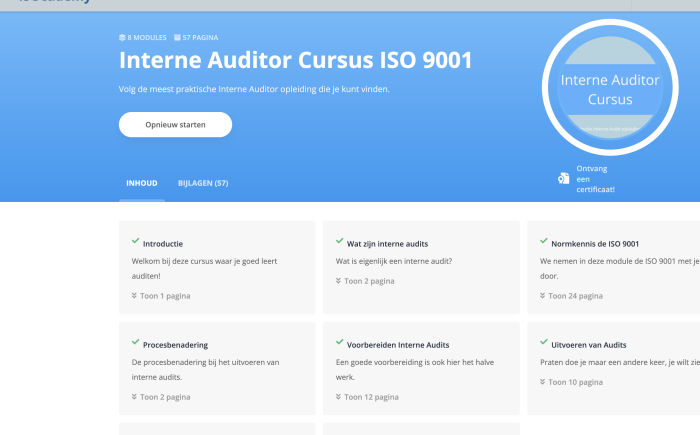Click description 'De procesbenadering bij het uitvoeren van'
The height and width of the screenshot is (435, 700).
click(x=205, y=362)
